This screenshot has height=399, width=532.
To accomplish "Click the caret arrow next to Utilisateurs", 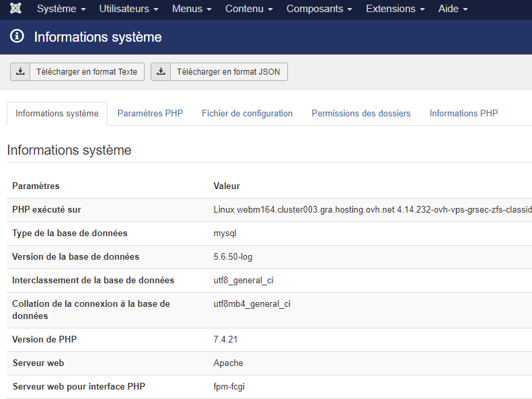I will pyautogui.click(x=156, y=9).
